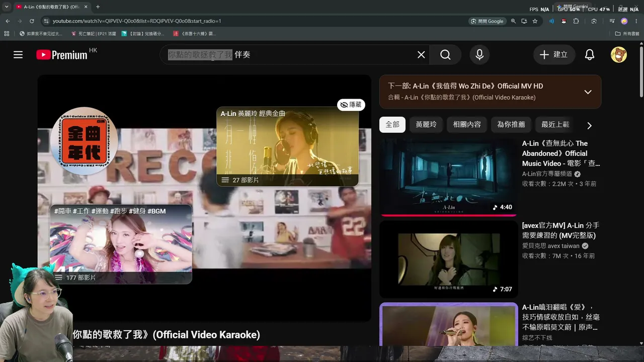The height and width of the screenshot is (362, 644).
Task: Close the A-Lin YouTube browser tab
Action: (x=86, y=7)
